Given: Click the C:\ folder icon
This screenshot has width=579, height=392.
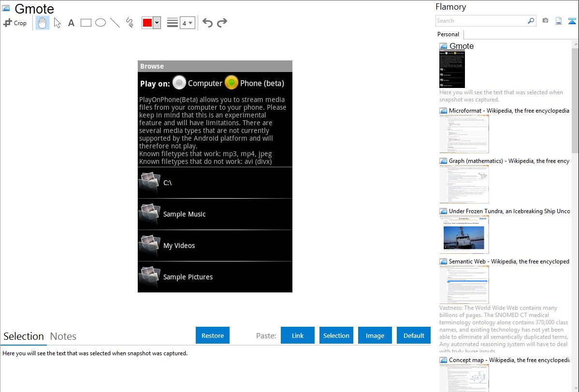Looking at the screenshot, I should coord(149,182).
